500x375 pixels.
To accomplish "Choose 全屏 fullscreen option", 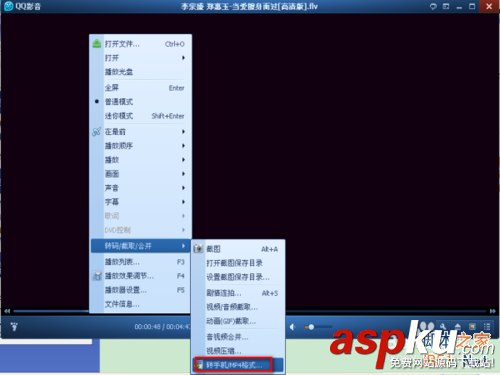I will (141, 88).
